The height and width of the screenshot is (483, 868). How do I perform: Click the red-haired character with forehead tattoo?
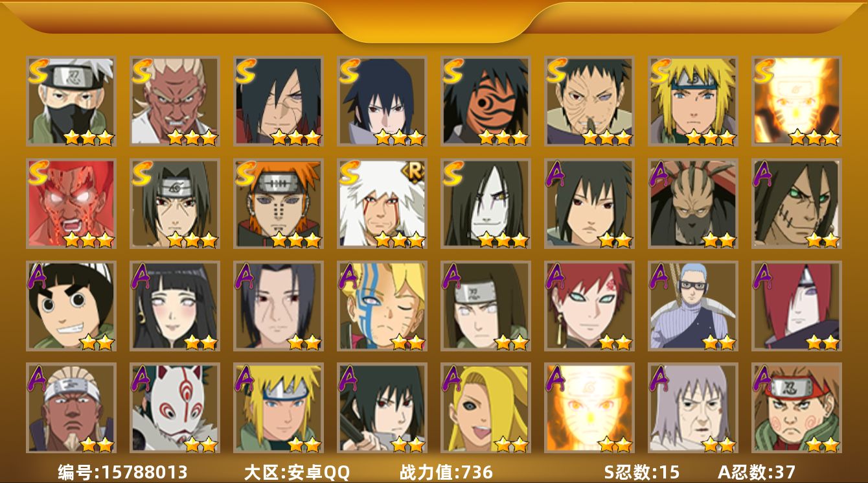[x=589, y=306]
